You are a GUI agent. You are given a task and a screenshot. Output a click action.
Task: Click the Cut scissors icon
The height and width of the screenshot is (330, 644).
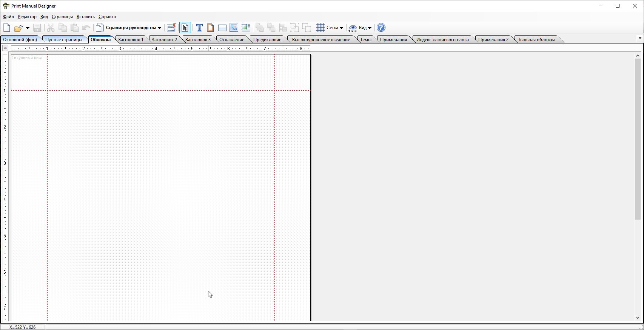click(51, 28)
